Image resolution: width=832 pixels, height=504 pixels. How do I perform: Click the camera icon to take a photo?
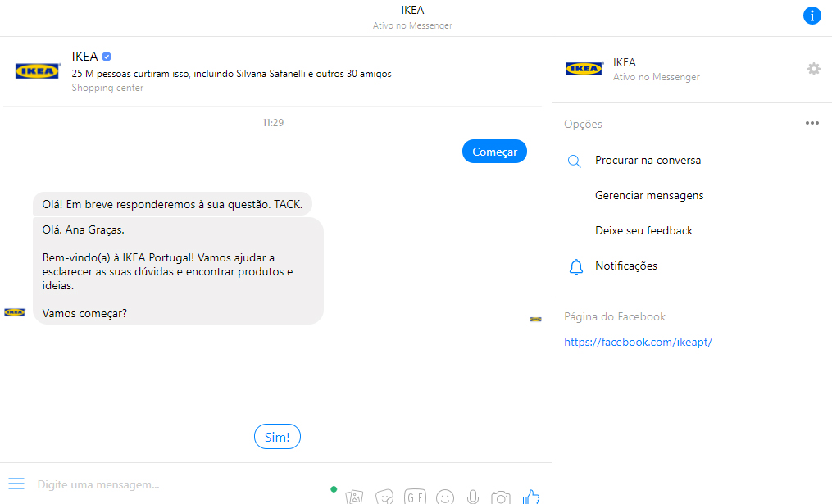[x=501, y=496]
